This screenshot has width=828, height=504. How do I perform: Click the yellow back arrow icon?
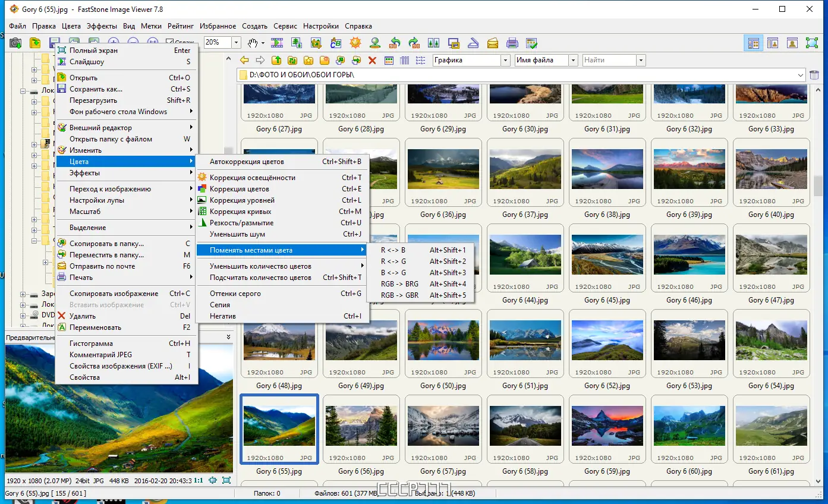coord(244,60)
